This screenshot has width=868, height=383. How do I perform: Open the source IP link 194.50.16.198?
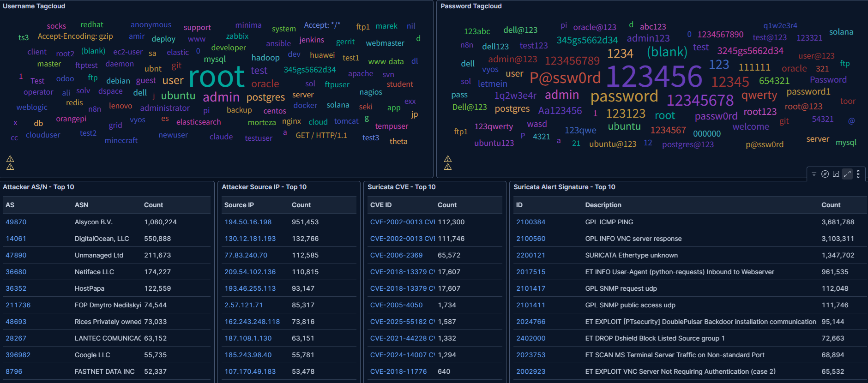pos(248,222)
